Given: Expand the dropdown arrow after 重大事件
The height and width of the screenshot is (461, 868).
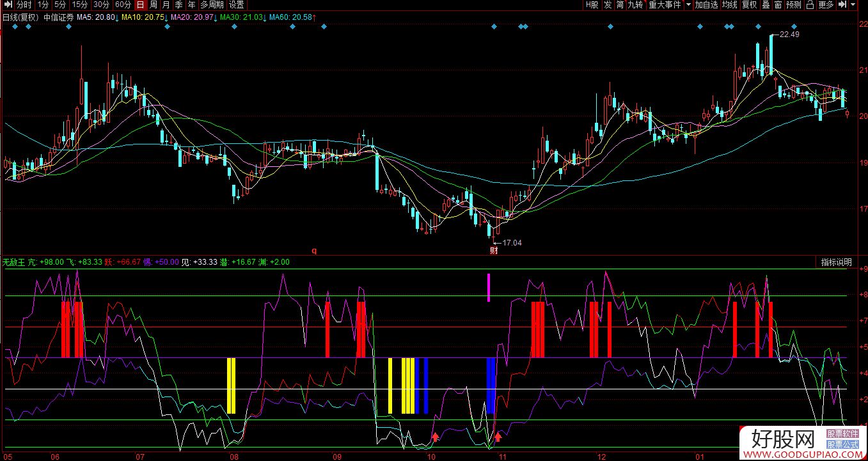Looking at the screenshot, I should pyautogui.click(x=689, y=5).
